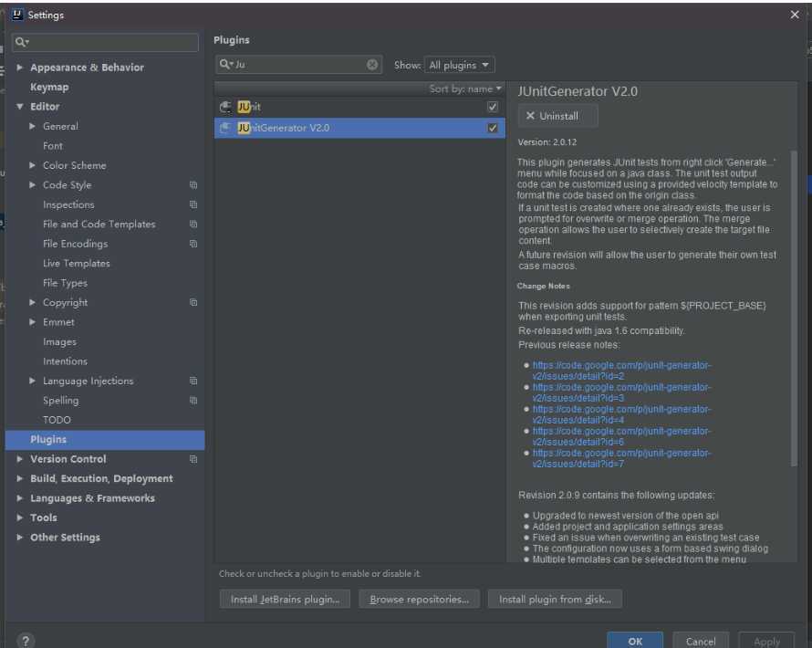Screen dimensions: 812x648
Task: Open the issue link ending in id=6
Action: (x=622, y=436)
